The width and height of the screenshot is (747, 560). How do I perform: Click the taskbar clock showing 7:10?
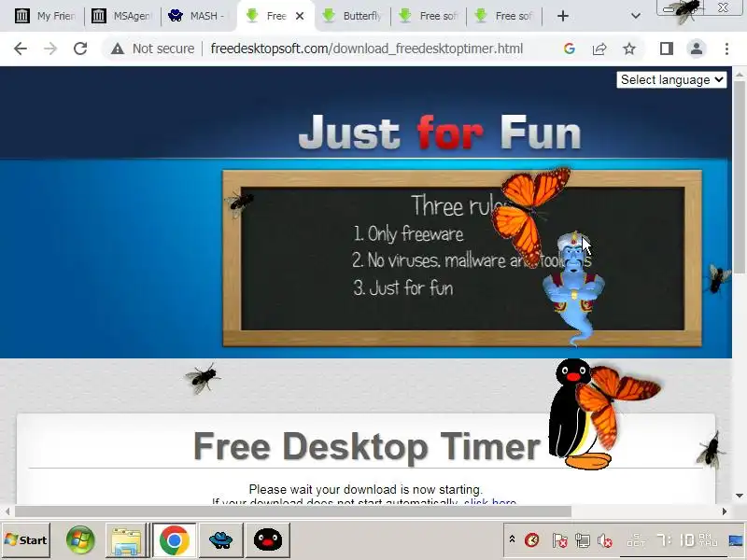tap(671, 540)
